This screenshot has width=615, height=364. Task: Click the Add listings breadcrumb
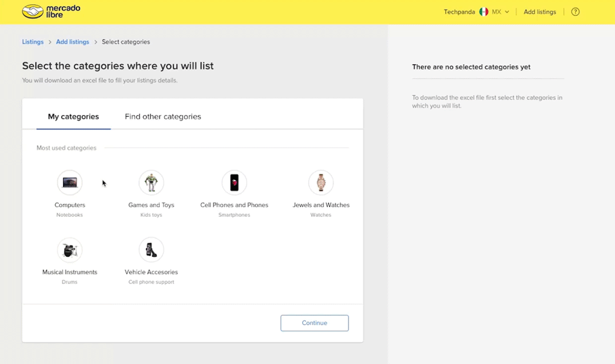tap(72, 42)
